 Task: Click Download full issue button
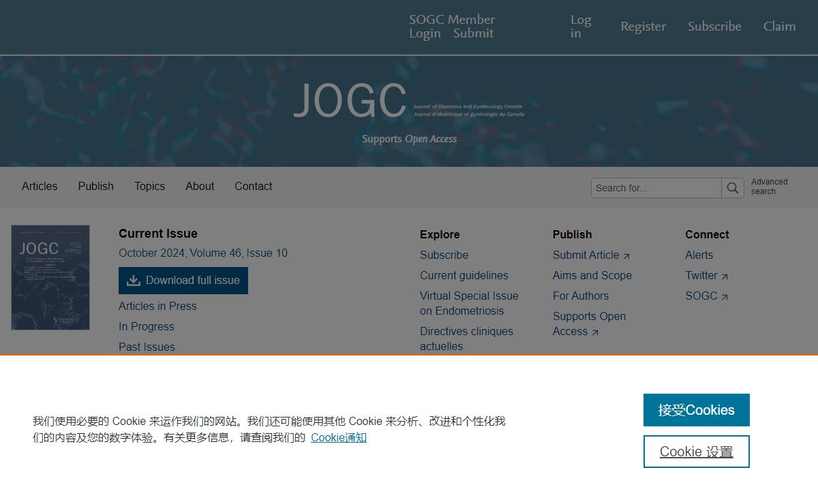[183, 281]
